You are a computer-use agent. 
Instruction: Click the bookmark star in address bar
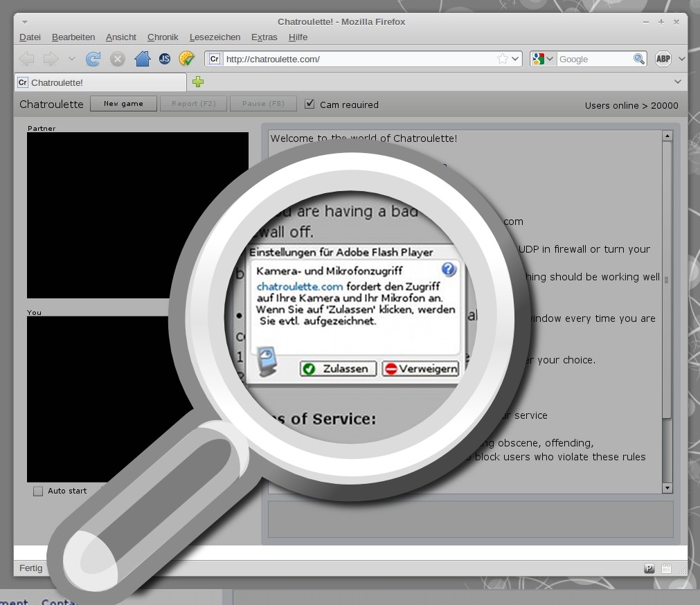click(x=502, y=59)
